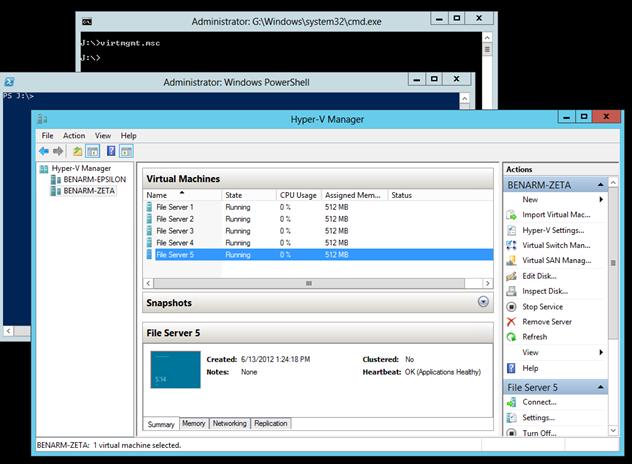The image size is (632, 464).
Task: Click the Back arrow toolbar icon
Action: [44, 152]
